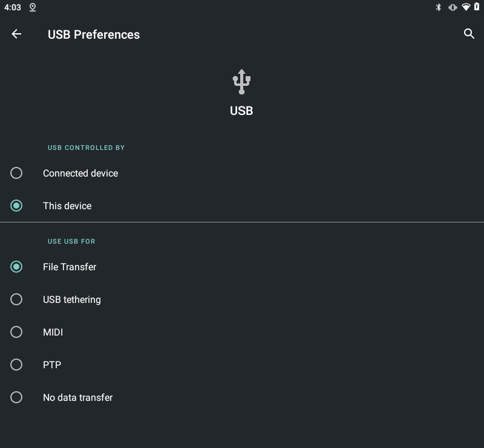The height and width of the screenshot is (448, 484).
Task: Tap the USB Preferences title
Action: [x=94, y=34]
